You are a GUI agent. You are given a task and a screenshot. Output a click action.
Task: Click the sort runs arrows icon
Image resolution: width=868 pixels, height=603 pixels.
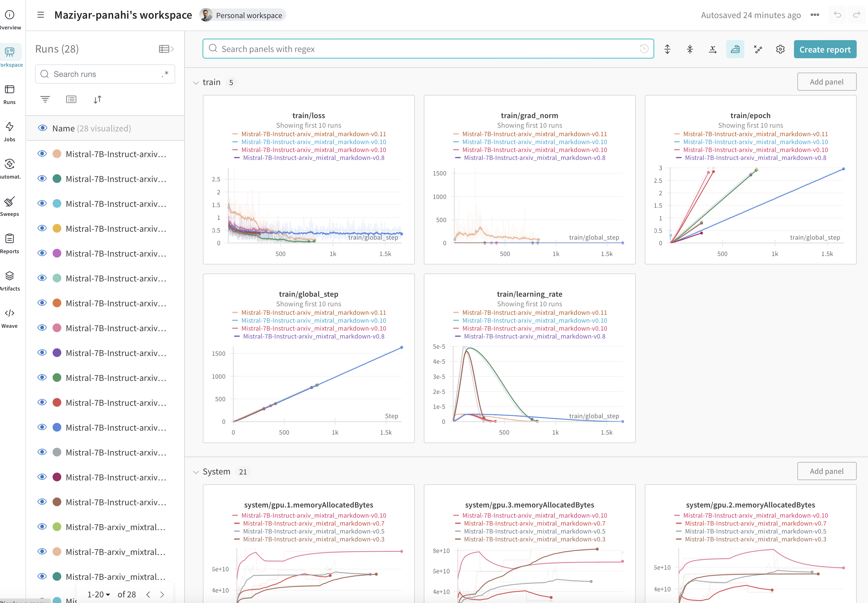[97, 99]
